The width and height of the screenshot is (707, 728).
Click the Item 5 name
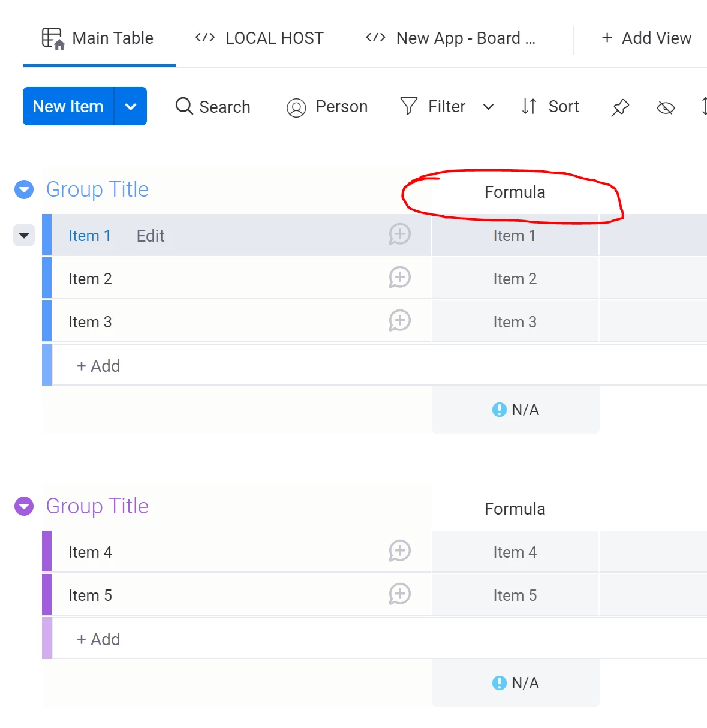pos(90,595)
